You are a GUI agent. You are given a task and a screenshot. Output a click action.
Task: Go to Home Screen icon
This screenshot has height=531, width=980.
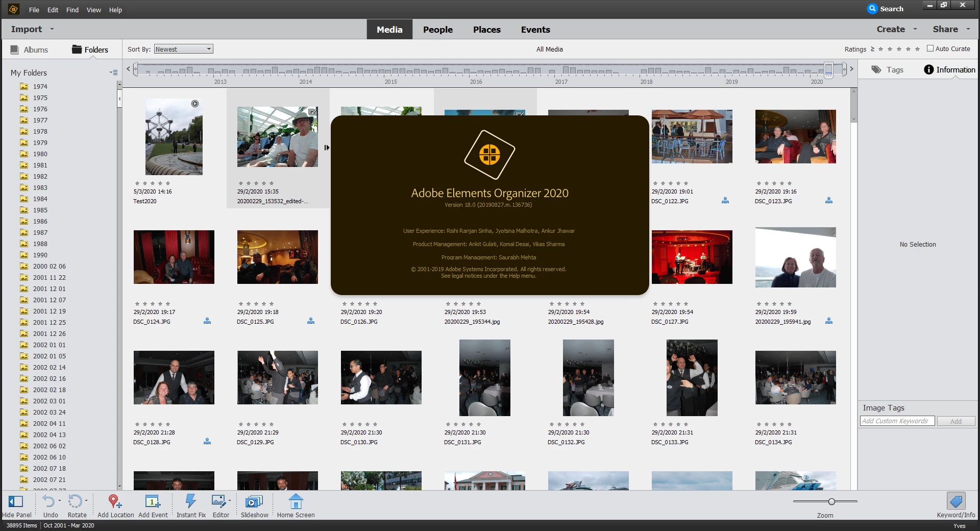tap(296, 501)
